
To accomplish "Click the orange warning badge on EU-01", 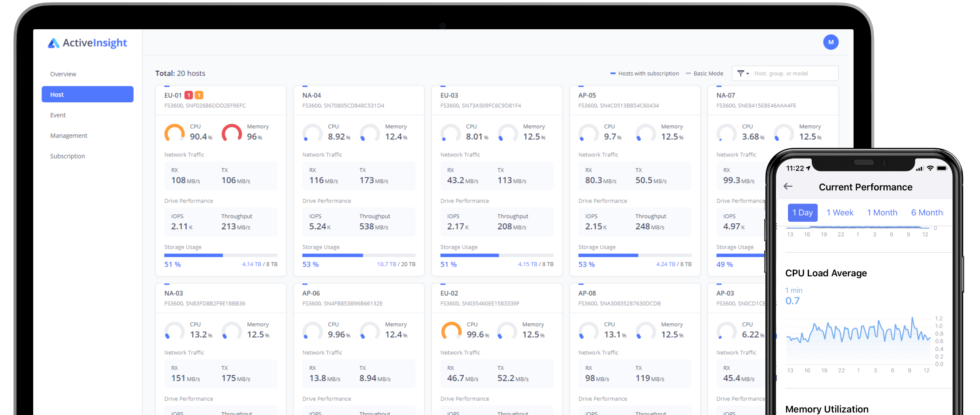I will pyautogui.click(x=199, y=95).
